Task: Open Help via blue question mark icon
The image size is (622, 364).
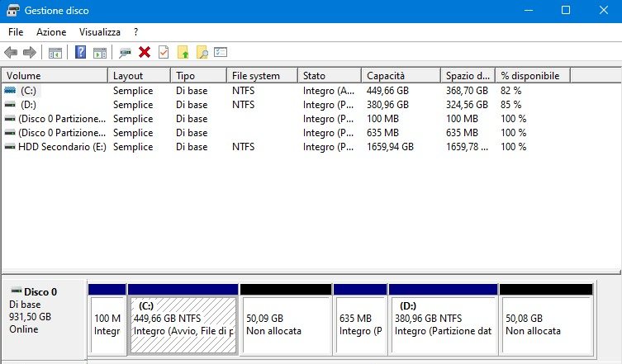Action: click(80, 52)
